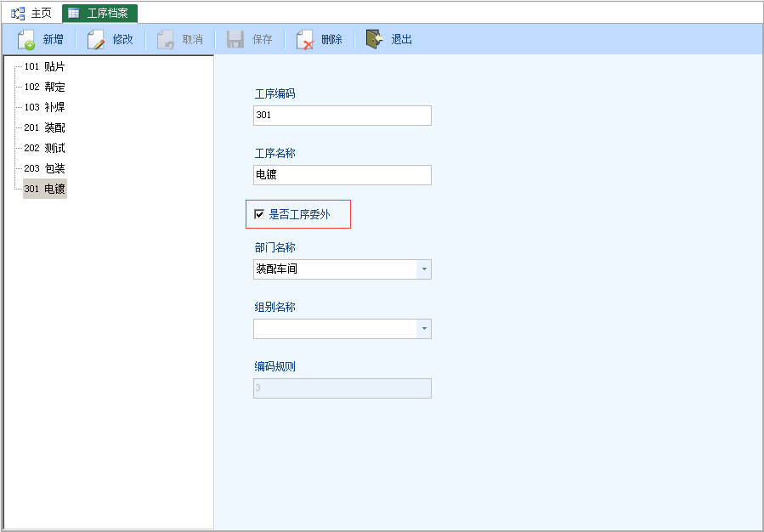Click the 编码规则 label text
Image resolution: width=764 pixels, height=532 pixels.
click(274, 366)
